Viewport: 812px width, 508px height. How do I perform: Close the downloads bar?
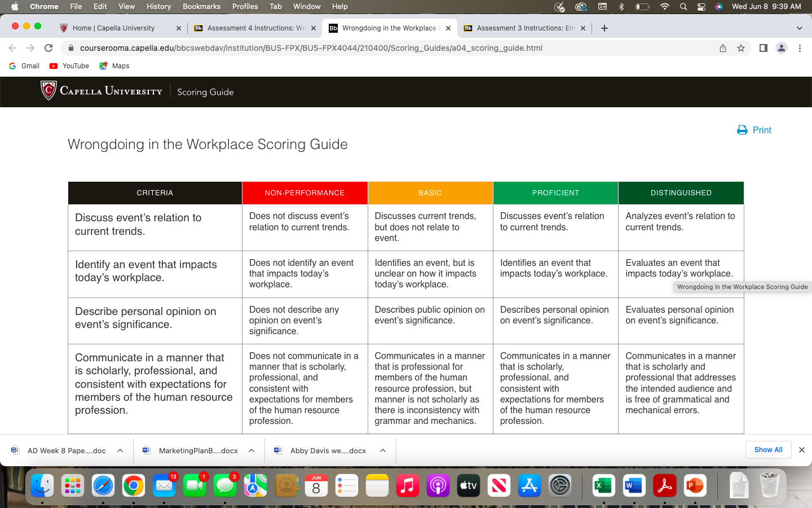coord(802,450)
